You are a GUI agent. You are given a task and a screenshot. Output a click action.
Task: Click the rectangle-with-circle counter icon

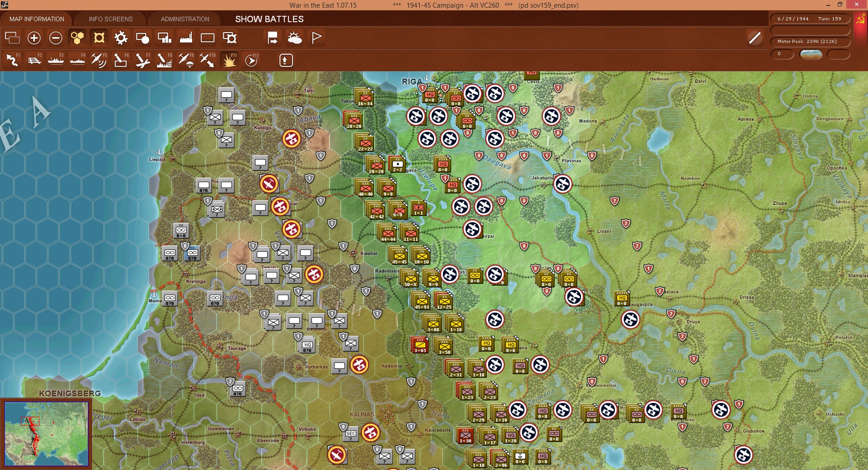(x=142, y=38)
